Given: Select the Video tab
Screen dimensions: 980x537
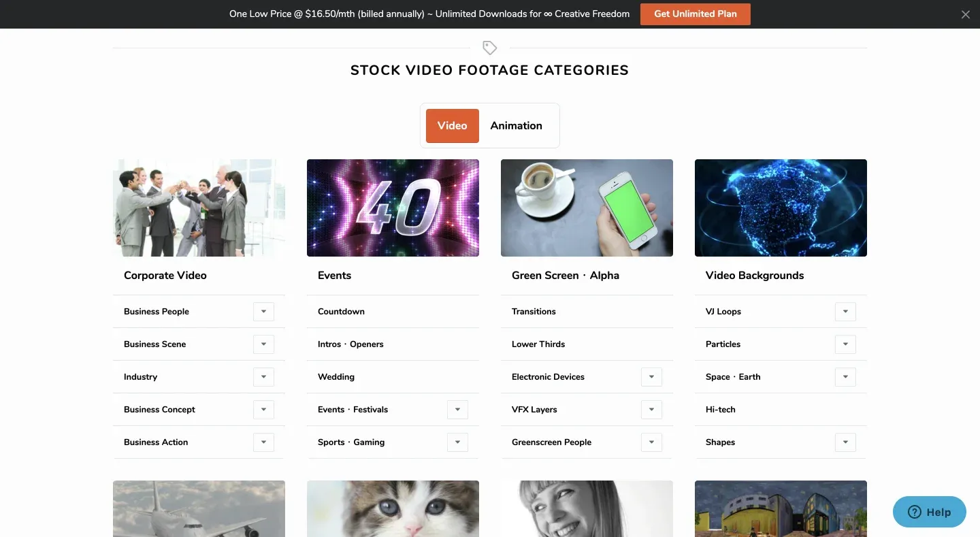Looking at the screenshot, I should point(452,126).
